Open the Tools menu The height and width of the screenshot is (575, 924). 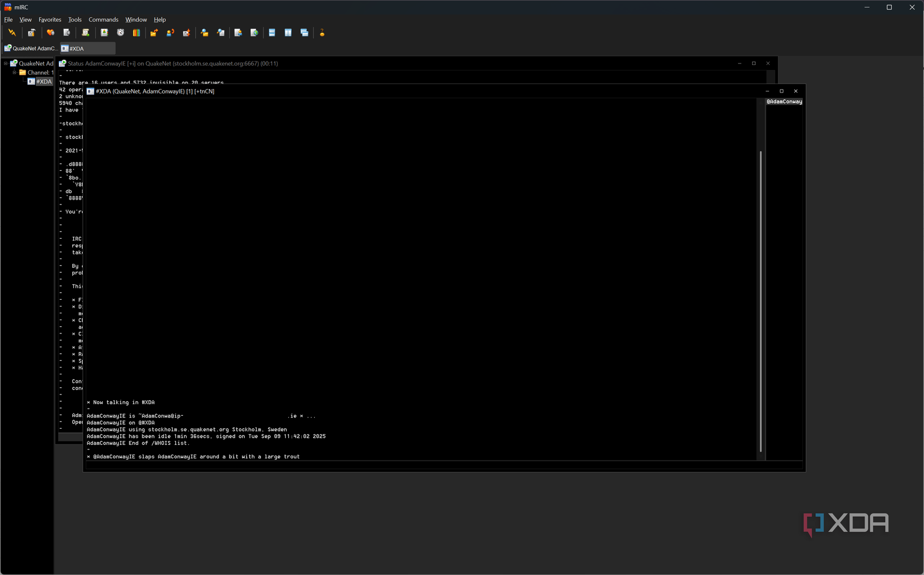tap(74, 19)
